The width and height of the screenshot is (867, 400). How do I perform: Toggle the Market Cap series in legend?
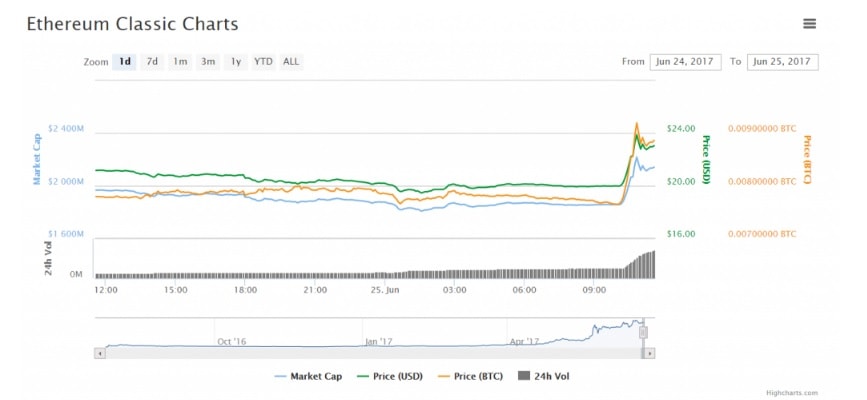(308, 376)
